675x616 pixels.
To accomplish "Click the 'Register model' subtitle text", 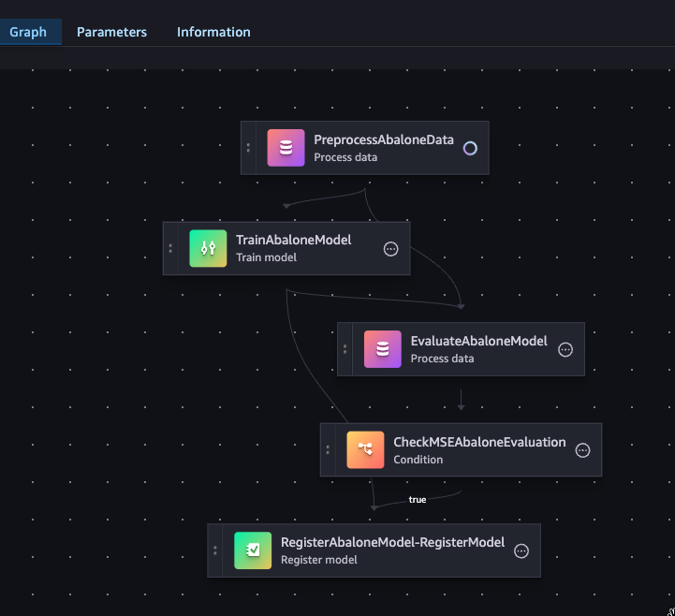I will point(319,560).
